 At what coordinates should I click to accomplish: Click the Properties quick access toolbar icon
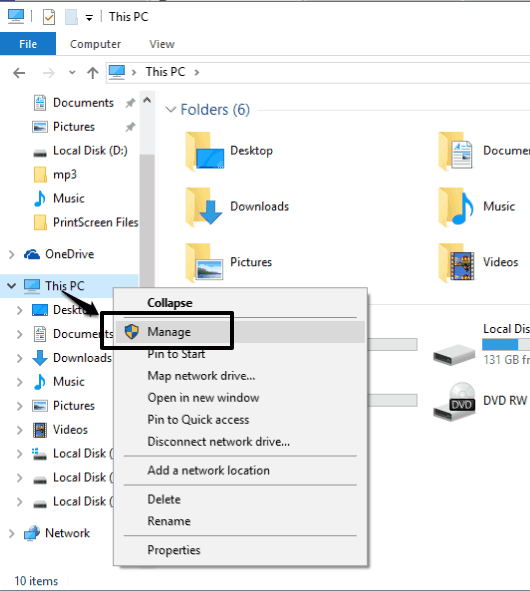49,17
